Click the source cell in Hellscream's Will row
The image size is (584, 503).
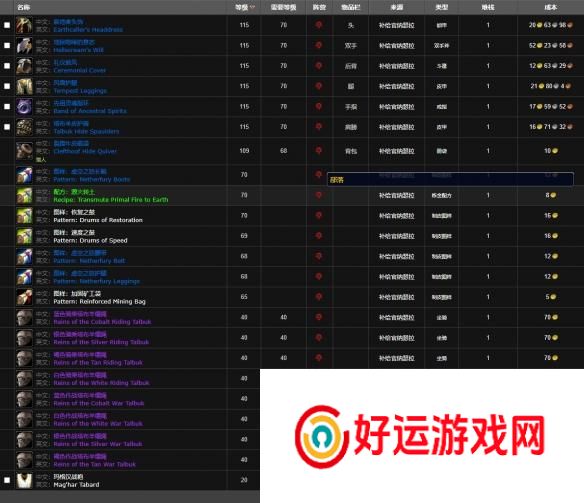click(x=397, y=45)
